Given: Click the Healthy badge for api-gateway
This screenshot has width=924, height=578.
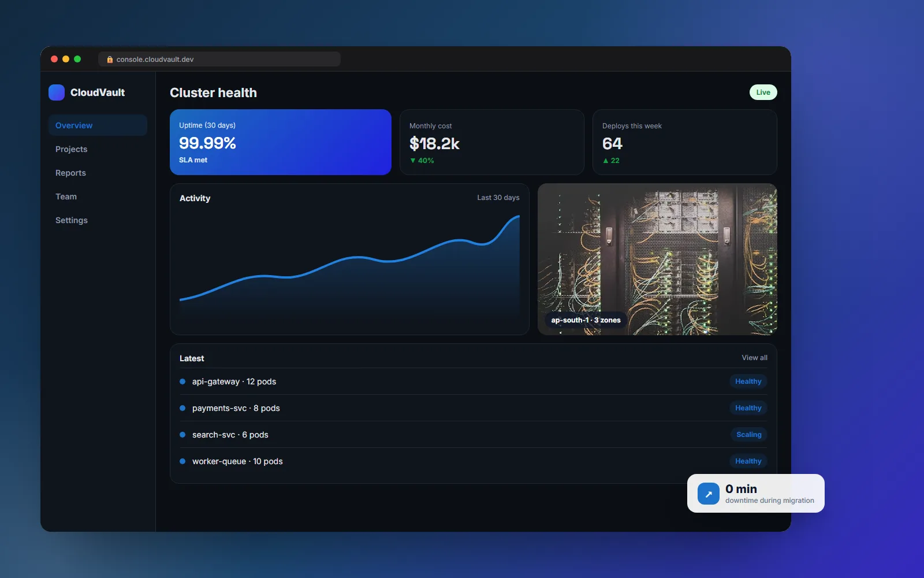Looking at the screenshot, I should pyautogui.click(x=748, y=381).
